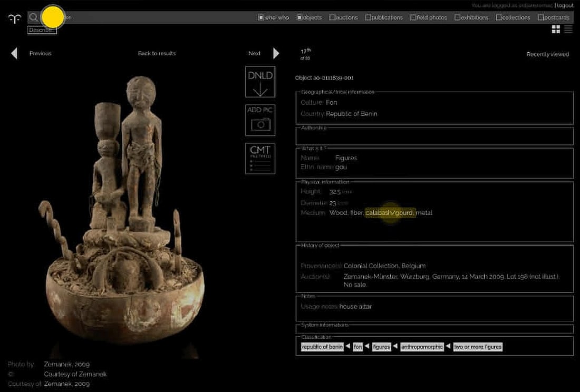580x392 pixels.
Task: Select the "anthropomorphic" classification tag
Action: 421,347
